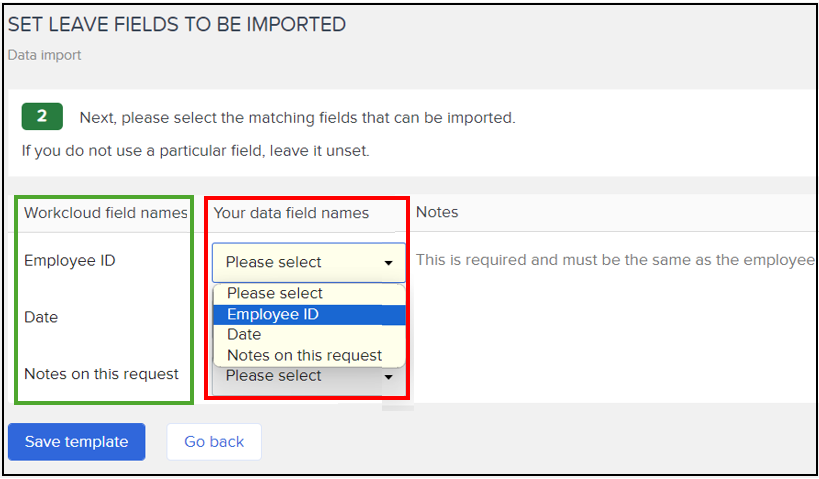Click the arrow of bottom Please select dropdown
The image size is (819, 479).
[388, 377]
